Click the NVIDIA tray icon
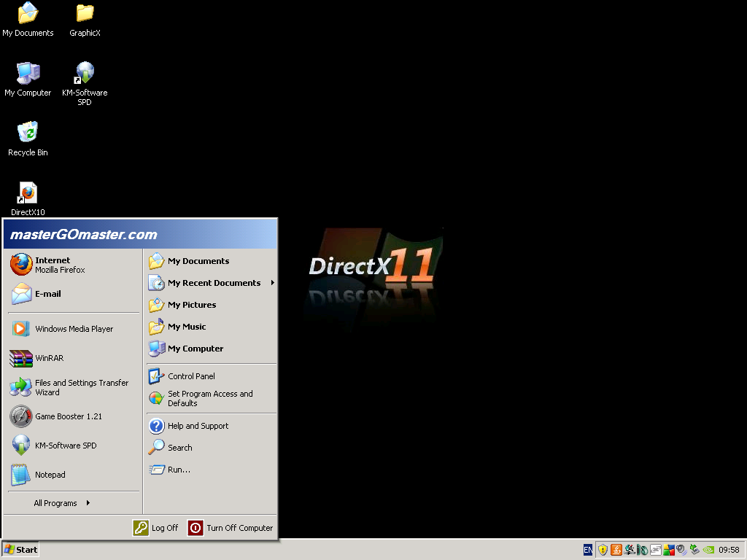 (x=708, y=550)
